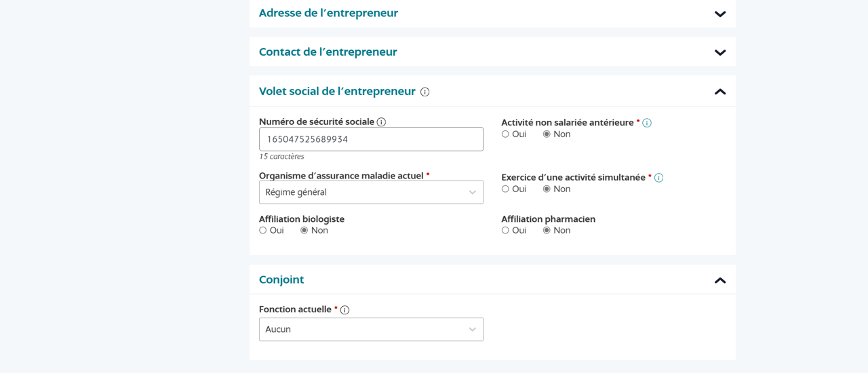Viewport: 868px width, 374px height.
Task: Click info icon beside Numéro de sécurité sociale
Action: (x=381, y=122)
